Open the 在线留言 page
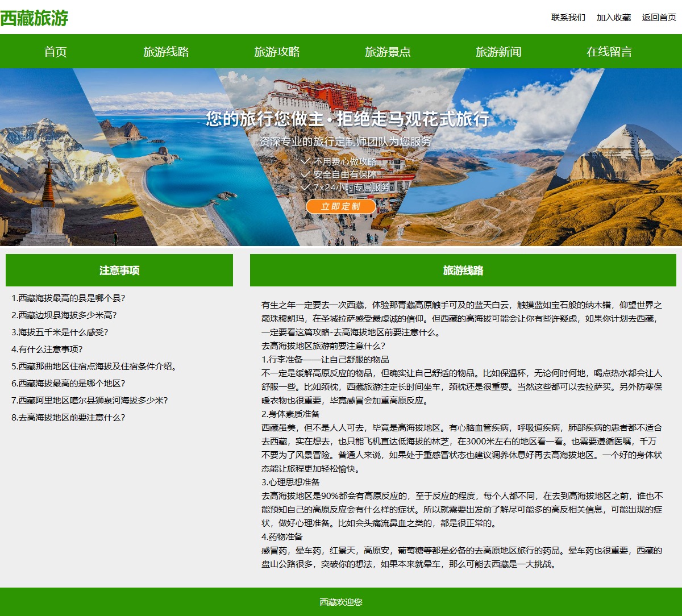682x616 pixels. click(x=609, y=52)
